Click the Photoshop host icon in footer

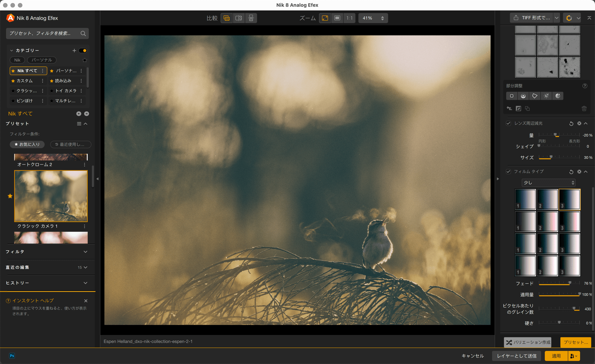pos(12,356)
